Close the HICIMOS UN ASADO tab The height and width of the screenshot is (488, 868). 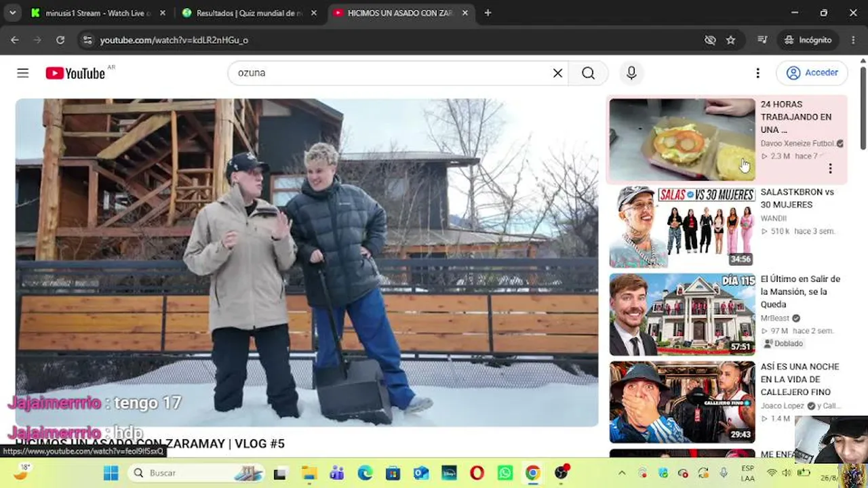tap(465, 13)
